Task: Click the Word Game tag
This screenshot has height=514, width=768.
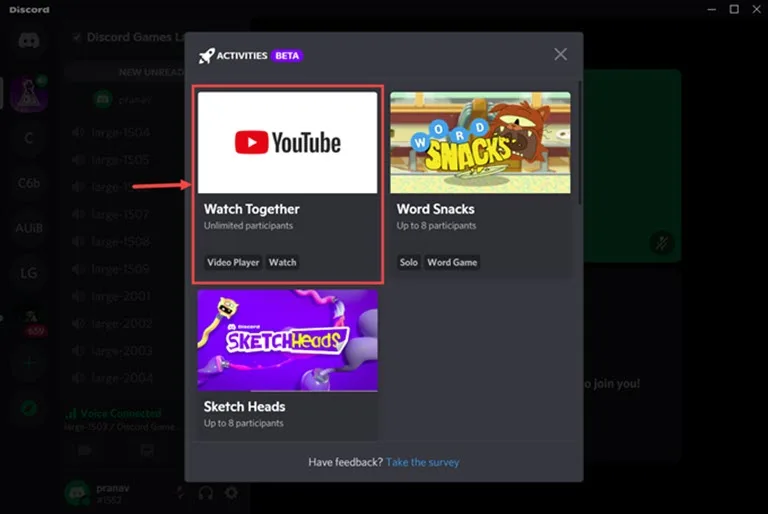Action: 452,262
